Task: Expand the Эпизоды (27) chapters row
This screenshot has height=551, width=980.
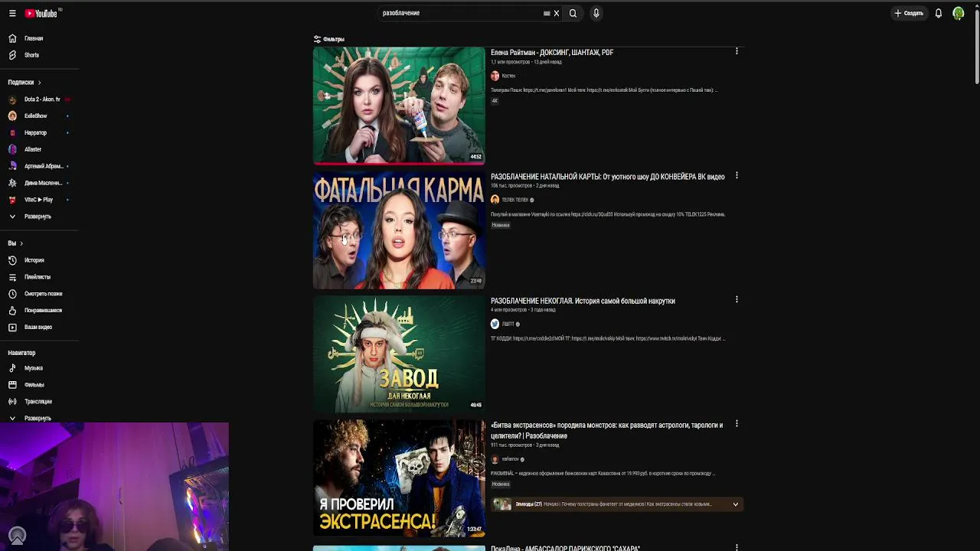Action: click(617, 504)
